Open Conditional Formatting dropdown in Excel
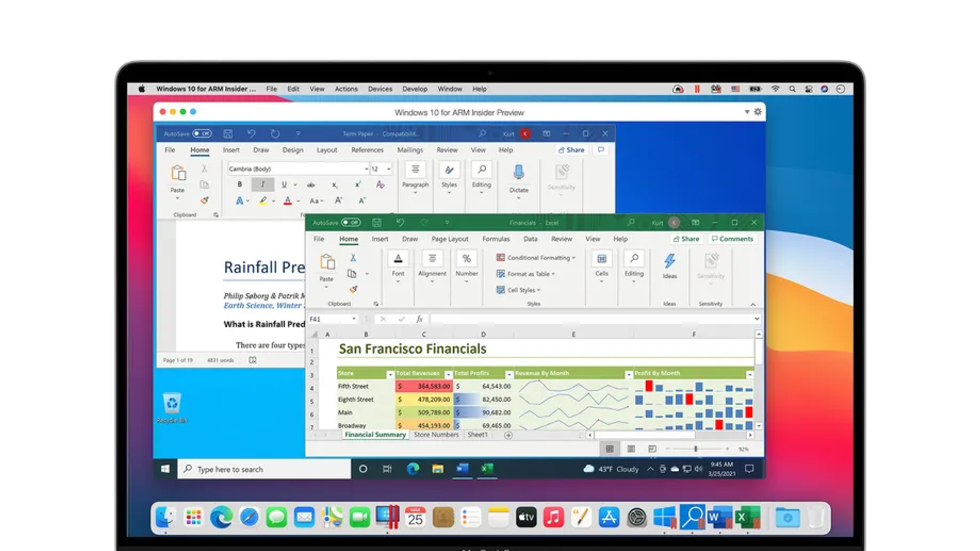This screenshot has width=980, height=551. [x=536, y=258]
